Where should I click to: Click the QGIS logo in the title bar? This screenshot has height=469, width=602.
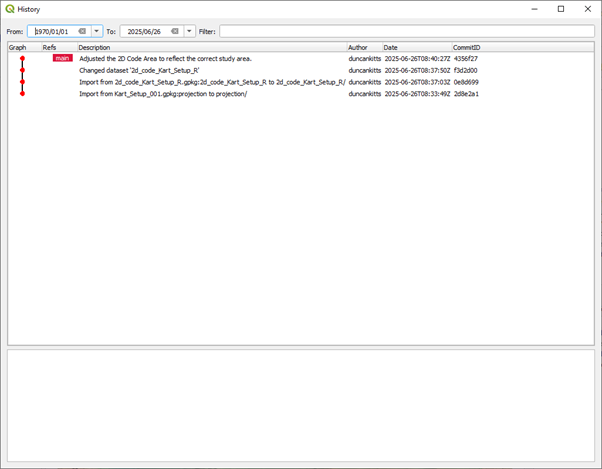click(10, 9)
